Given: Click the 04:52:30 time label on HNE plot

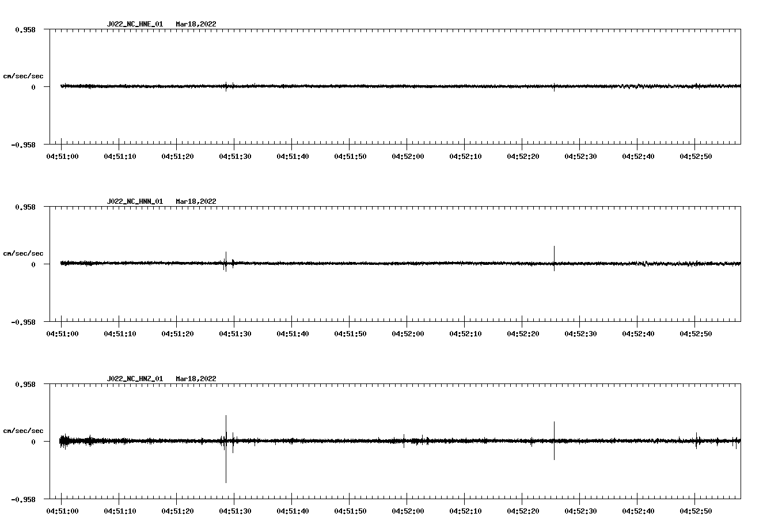Looking at the screenshot, I should [580, 157].
